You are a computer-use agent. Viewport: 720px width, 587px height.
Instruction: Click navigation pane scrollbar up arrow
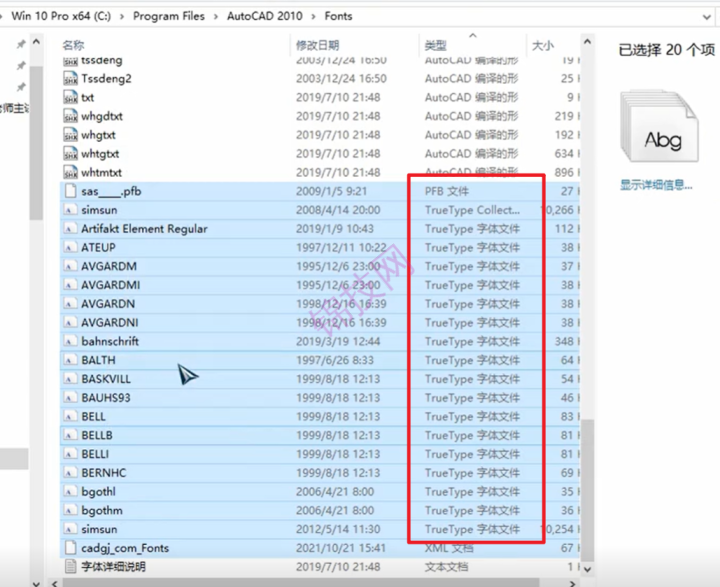point(36,42)
